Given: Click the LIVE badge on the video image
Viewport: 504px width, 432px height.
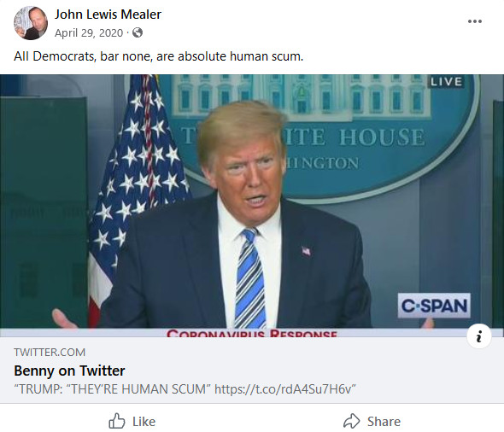Looking at the screenshot, I should 446,82.
